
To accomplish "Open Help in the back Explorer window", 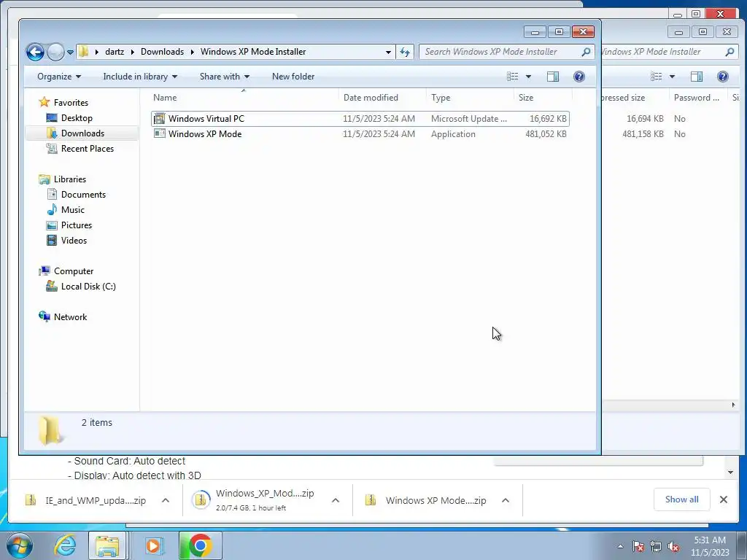I will coord(723,76).
